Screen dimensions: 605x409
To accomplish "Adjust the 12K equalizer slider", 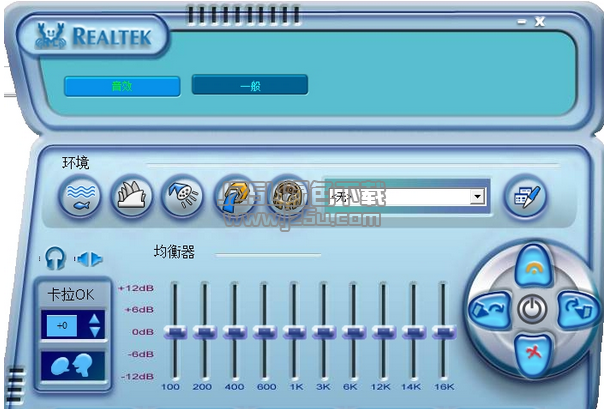I will [x=384, y=332].
